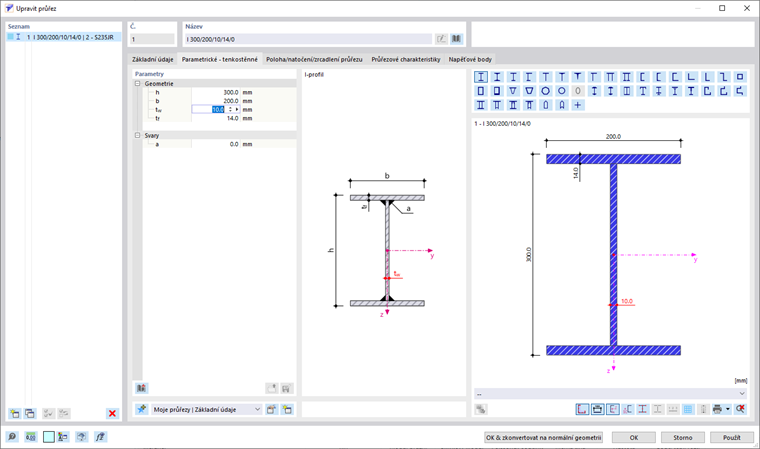Click the favorites star pin icon
The width and height of the screenshot is (760, 449).
tap(141, 409)
